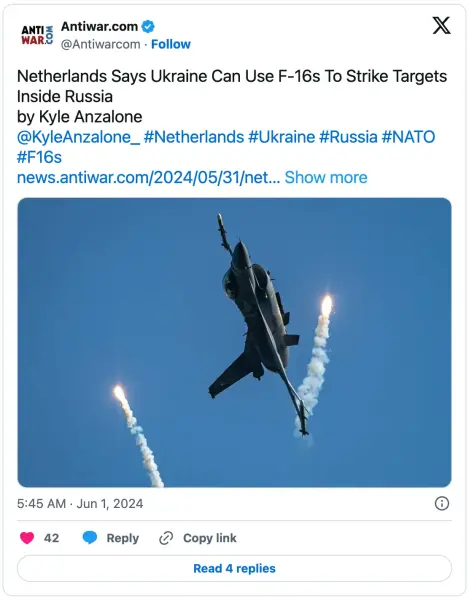Viewport: 469px width, 600px height.
Task: Open the tweet info icon
Action: (442, 503)
